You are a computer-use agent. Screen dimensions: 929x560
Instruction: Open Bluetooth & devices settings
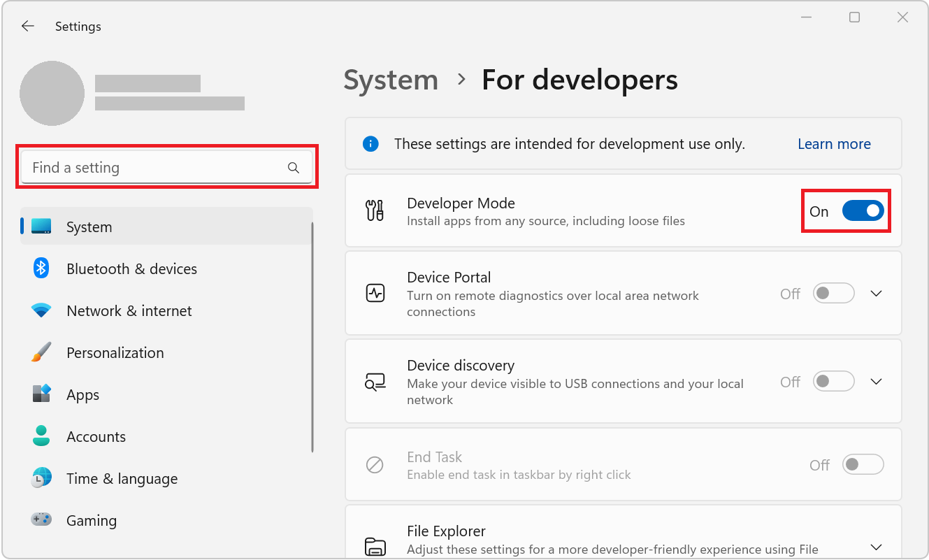(41, 268)
